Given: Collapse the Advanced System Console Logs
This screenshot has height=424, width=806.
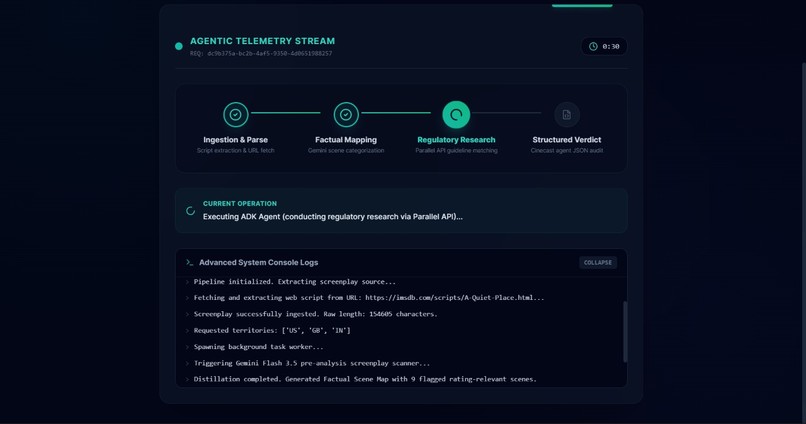Looking at the screenshot, I should pyautogui.click(x=598, y=263).
